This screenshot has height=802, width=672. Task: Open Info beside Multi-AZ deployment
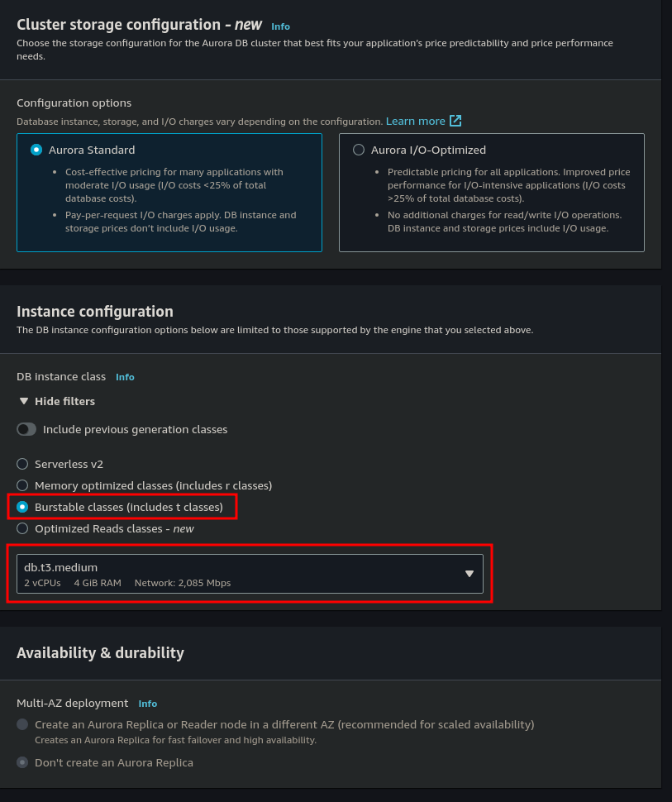click(x=147, y=704)
